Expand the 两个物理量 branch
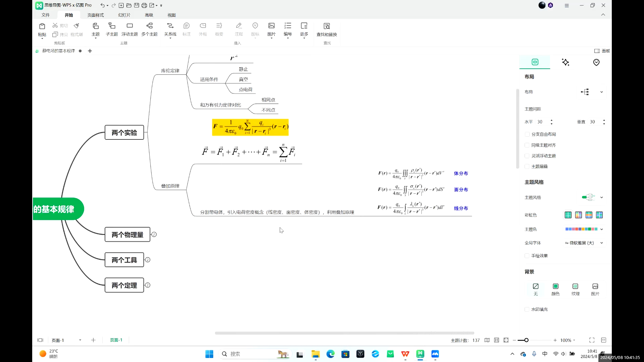Screen dimensions: 644x362 154,235
